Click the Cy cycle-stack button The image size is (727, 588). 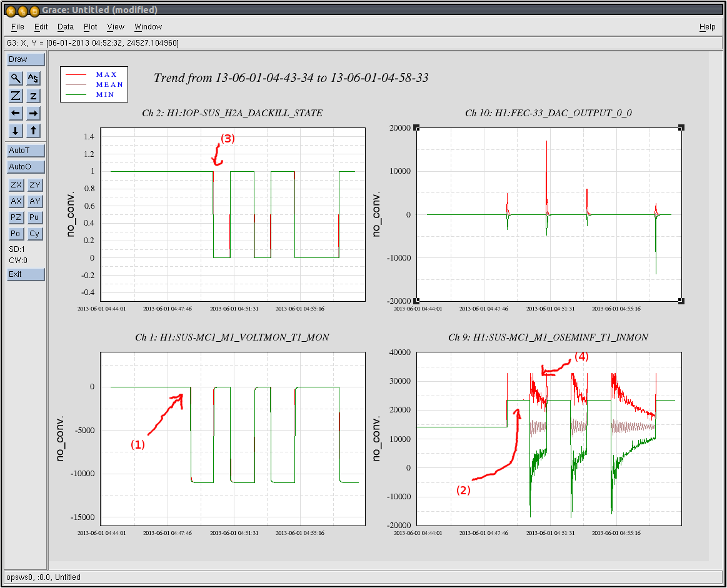click(x=35, y=234)
